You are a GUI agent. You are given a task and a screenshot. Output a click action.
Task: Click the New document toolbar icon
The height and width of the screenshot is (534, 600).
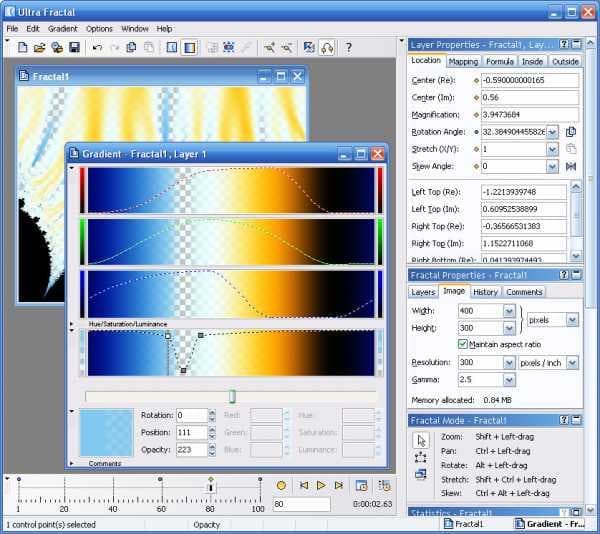click(23, 47)
